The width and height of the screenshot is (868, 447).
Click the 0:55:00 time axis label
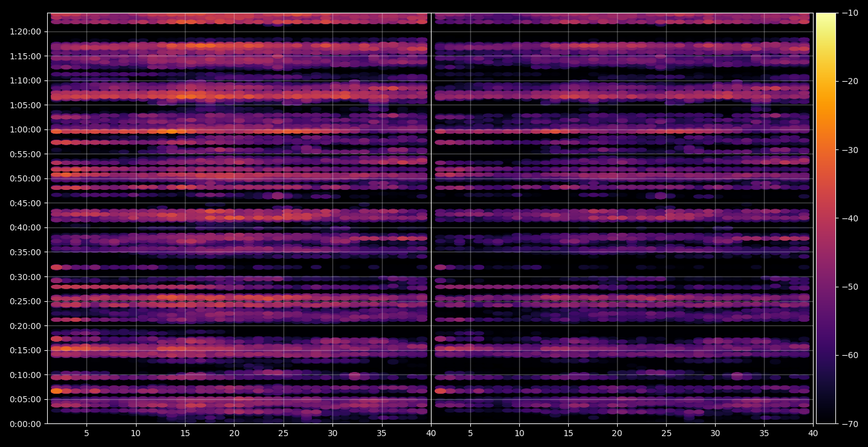pos(25,154)
